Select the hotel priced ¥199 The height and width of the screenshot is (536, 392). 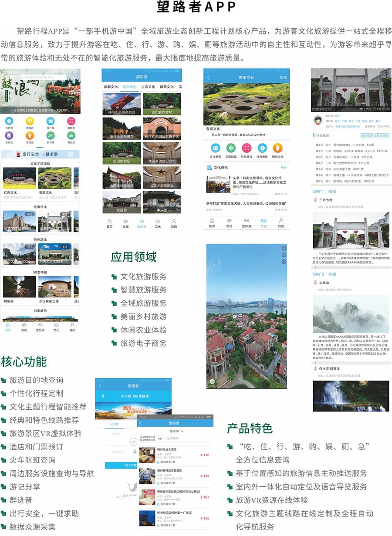[175, 475]
